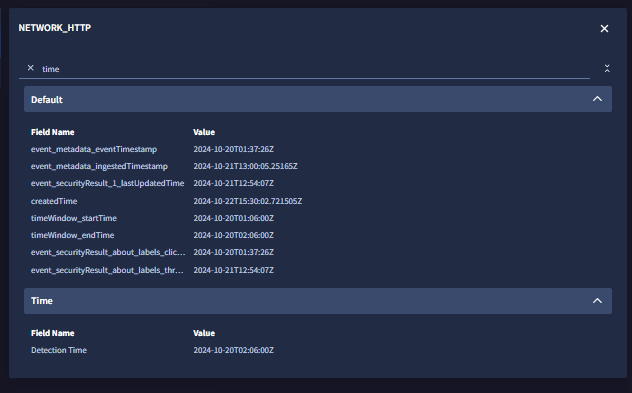632x393 pixels.
Task: Select the event_metadata_eventTimestamp field
Action: pos(94,149)
